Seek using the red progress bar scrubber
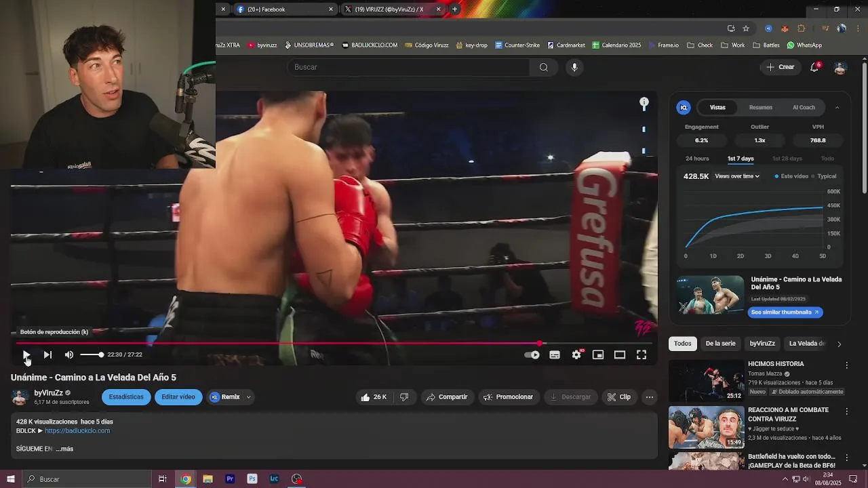Image resolution: width=868 pixels, height=488 pixels. point(540,344)
